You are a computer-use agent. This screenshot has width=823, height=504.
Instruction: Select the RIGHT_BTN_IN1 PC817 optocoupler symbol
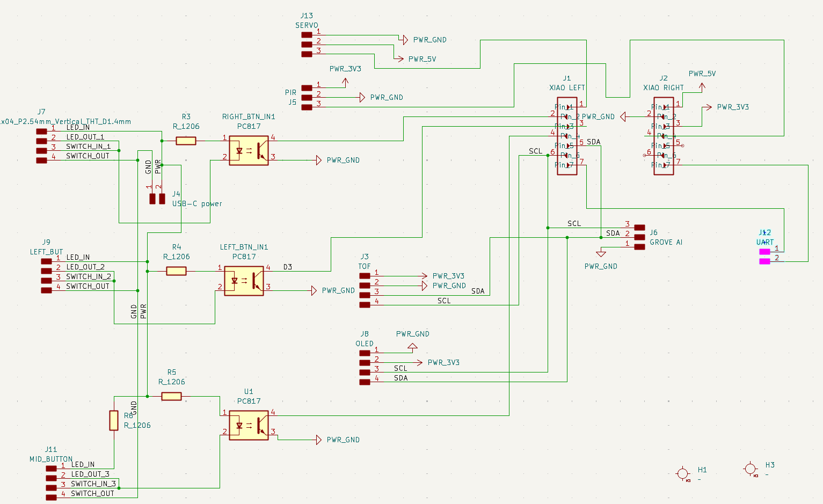(x=249, y=151)
